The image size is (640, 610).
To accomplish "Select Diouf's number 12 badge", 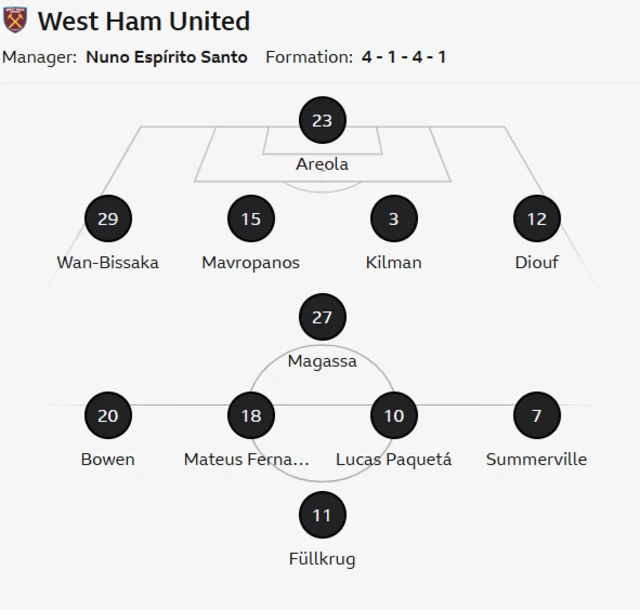I will (x=537, y=219).
